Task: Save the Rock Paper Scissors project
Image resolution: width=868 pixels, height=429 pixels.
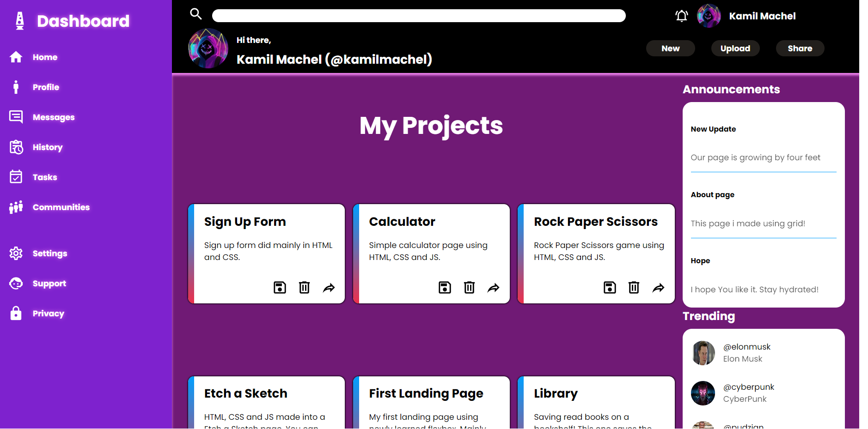Action: click(610, 287)
